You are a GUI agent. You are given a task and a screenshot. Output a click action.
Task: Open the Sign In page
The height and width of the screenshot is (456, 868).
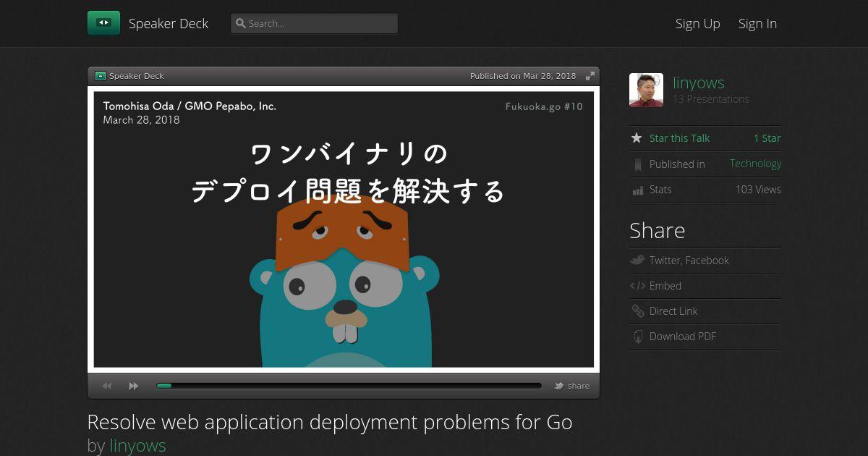[x=757, y=23]
